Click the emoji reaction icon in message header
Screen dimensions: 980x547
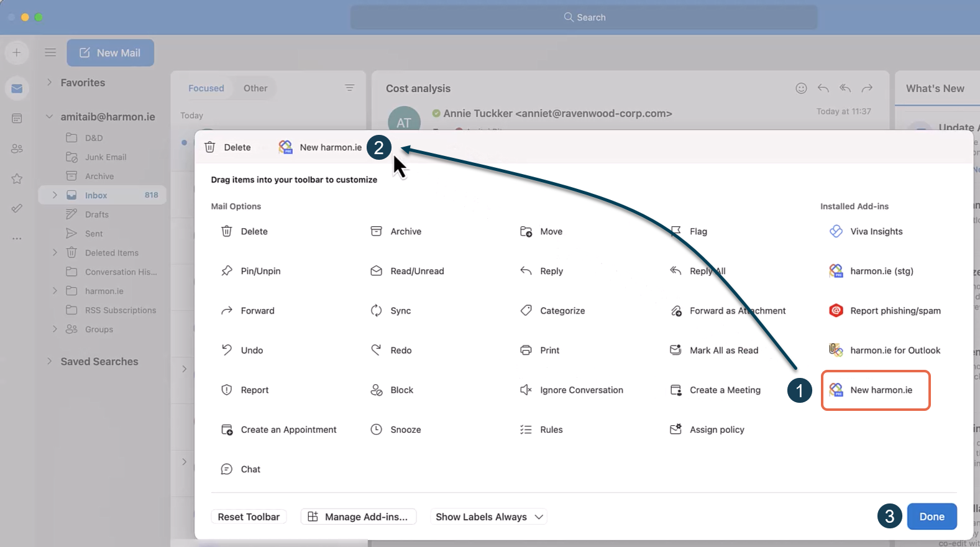(x=801, y=88)
